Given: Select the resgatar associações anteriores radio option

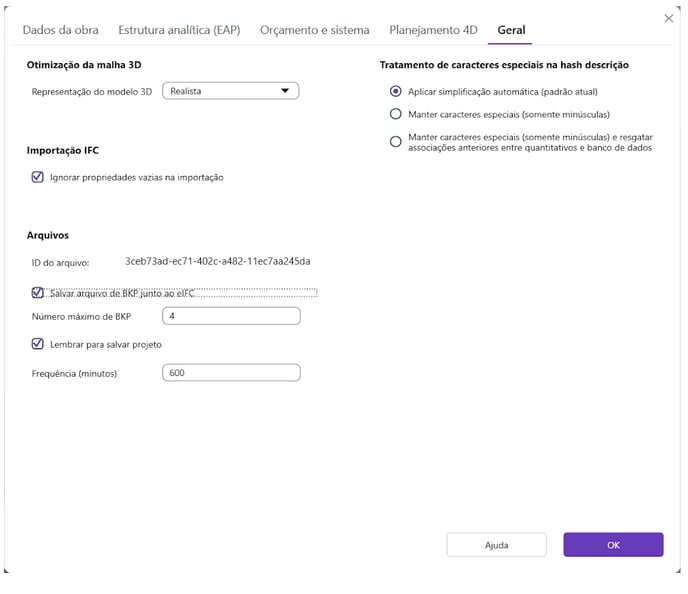Looking at the screenshot, I should coord(396,142).
